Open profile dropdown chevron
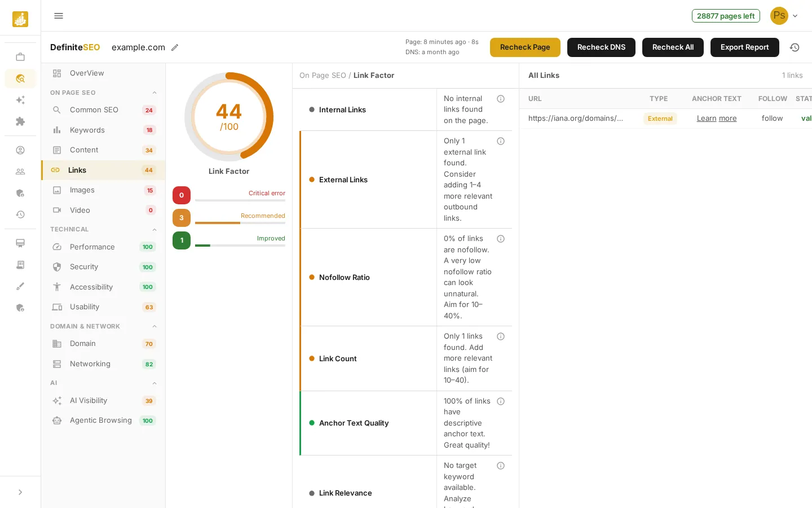 coord(795,16)
